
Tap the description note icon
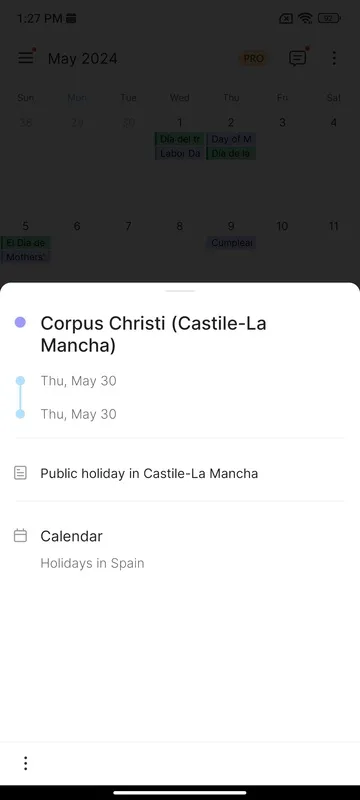click(x=20, y=473)
